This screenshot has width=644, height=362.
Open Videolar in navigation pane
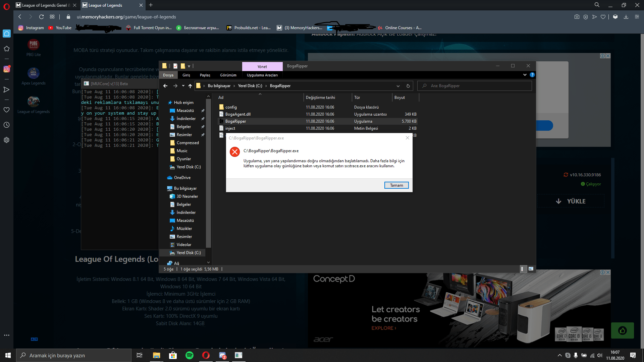pyautogui.click(x=184, y=245)
